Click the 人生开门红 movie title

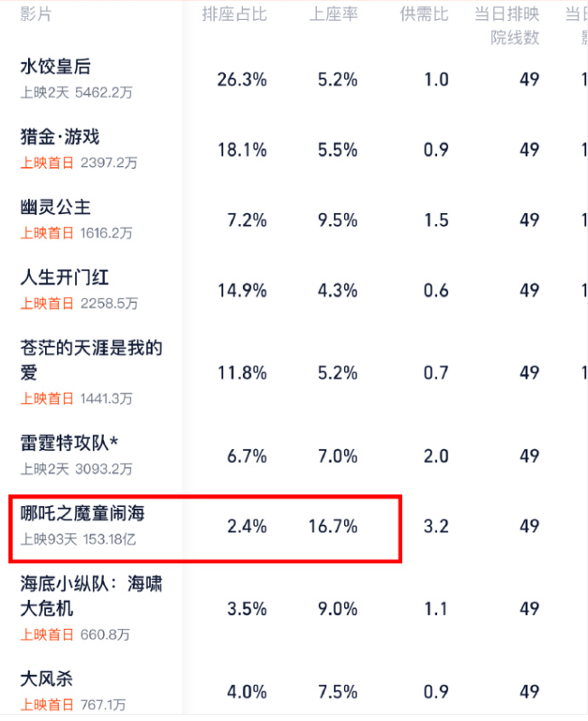[64, 278]
